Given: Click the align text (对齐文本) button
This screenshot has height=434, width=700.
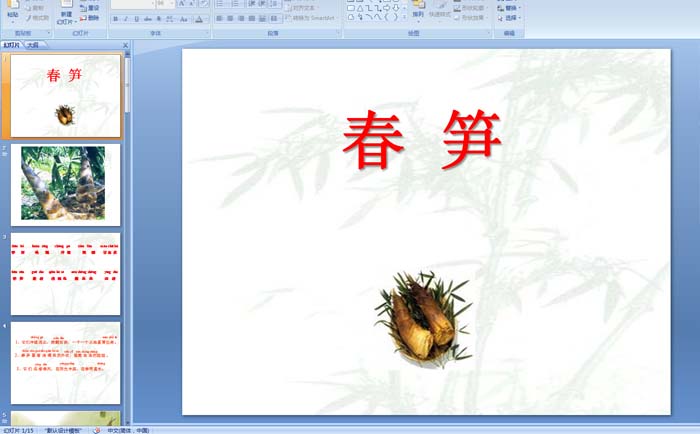Looking at the screenshot, I should 301,8.
